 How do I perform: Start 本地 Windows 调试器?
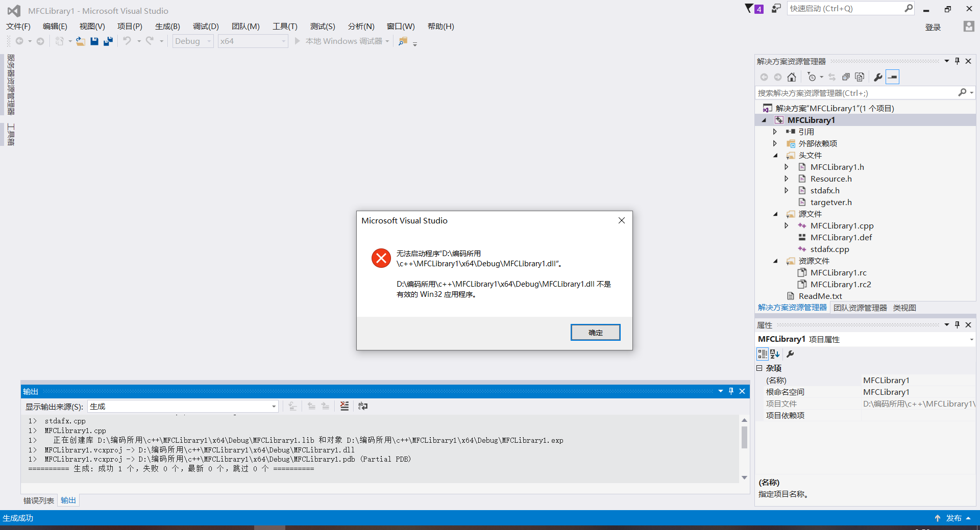338,41
